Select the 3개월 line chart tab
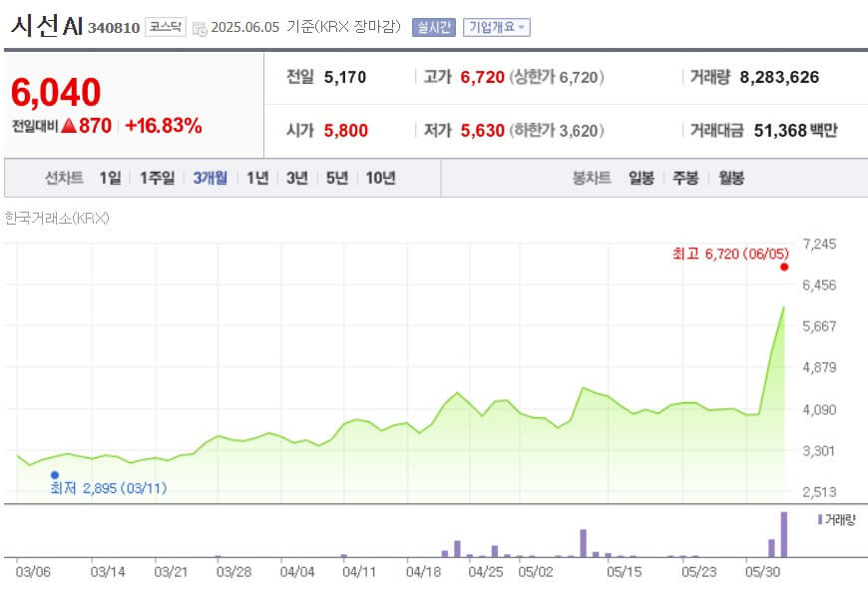Image resolution: width=868 pixels, height=595 pixels. pyautogui.click(x=210, y=178)
